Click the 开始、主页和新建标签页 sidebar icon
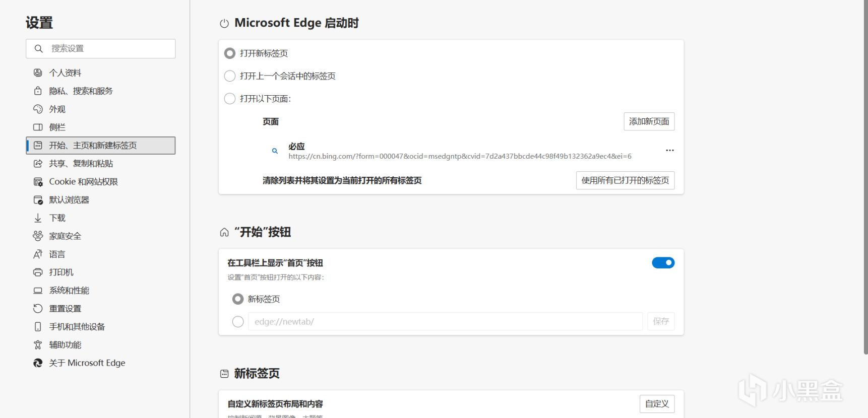 click(x=38, y=145)
